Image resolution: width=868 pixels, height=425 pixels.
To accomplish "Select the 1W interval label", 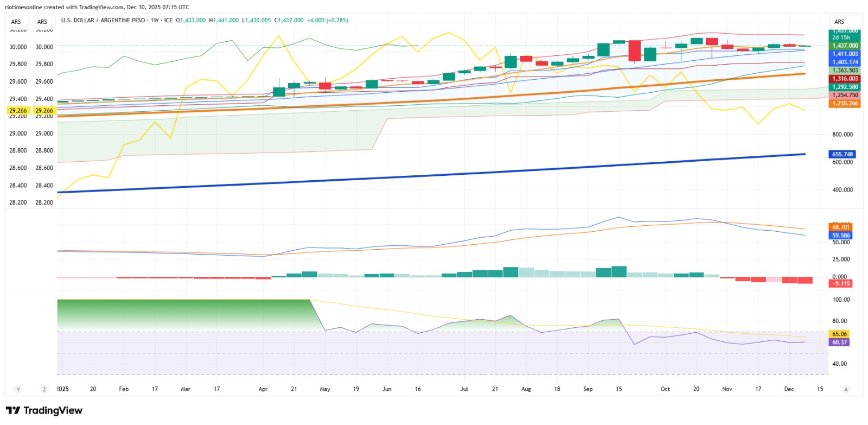I will pos(155,20).
